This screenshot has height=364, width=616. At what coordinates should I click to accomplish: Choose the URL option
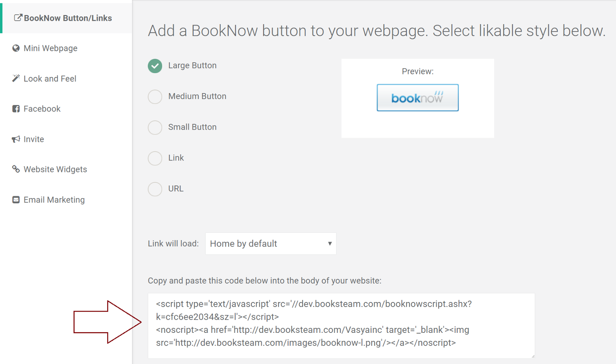[x=155, y=189]
